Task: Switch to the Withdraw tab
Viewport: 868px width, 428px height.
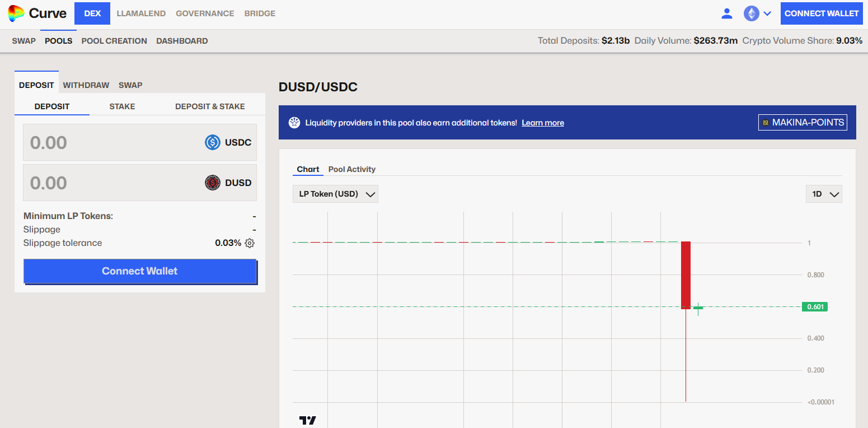Action: pos(86,85)
